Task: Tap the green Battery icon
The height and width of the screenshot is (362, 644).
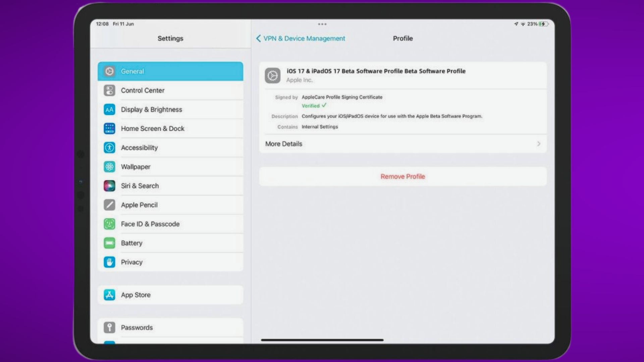Action: point(109,243)
